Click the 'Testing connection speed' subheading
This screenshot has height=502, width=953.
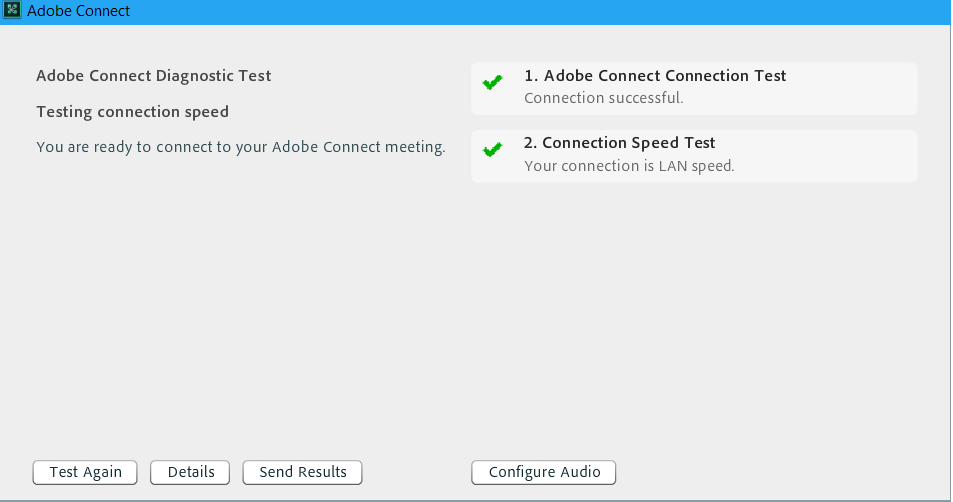coord(132,112)
